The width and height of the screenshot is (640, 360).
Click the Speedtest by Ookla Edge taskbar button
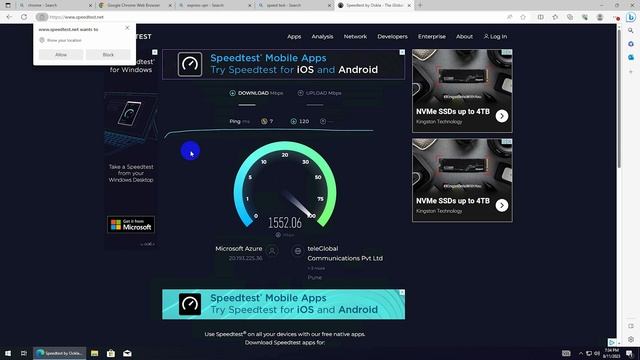[x=60, y=353]
